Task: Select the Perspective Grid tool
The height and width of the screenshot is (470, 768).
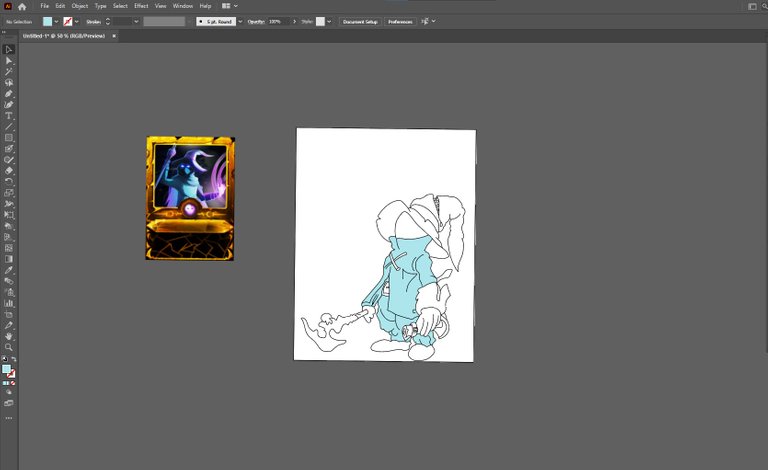Action: [9, 237]
